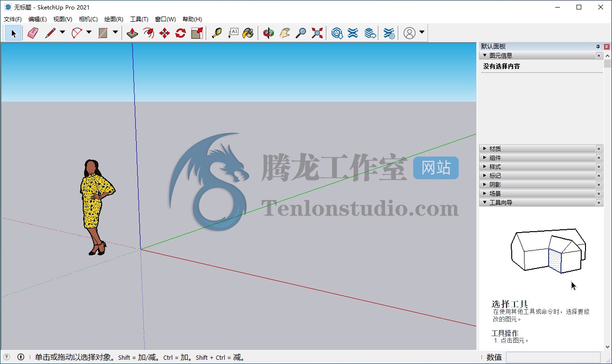Expand the 组件 panel
Image resolution: width=612 pixels, height=364 pixels.
pyautogui.click(x=484, y=157)
